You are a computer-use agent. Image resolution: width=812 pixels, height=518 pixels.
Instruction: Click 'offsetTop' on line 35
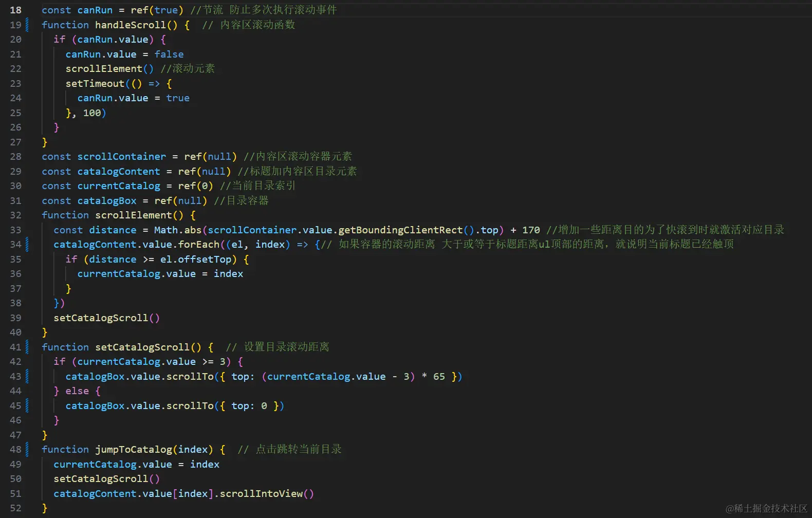(x=205, y=259)
